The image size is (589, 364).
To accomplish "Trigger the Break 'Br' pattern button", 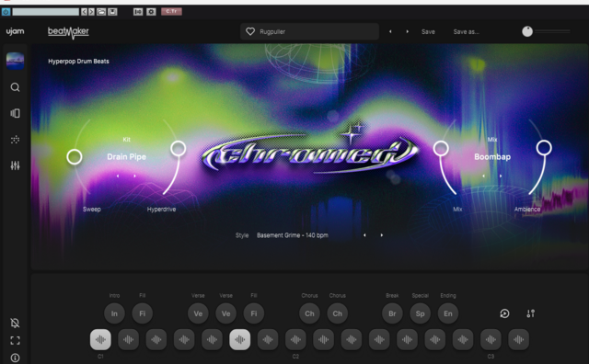I will [x=392, y=313].
